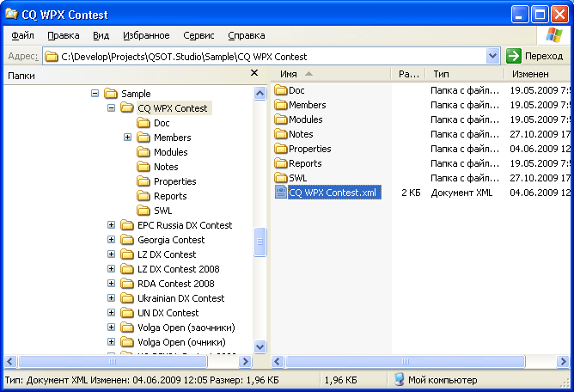Click the My Computer icon in status bar
Screen dimensions: 574x392
(400, 379)
